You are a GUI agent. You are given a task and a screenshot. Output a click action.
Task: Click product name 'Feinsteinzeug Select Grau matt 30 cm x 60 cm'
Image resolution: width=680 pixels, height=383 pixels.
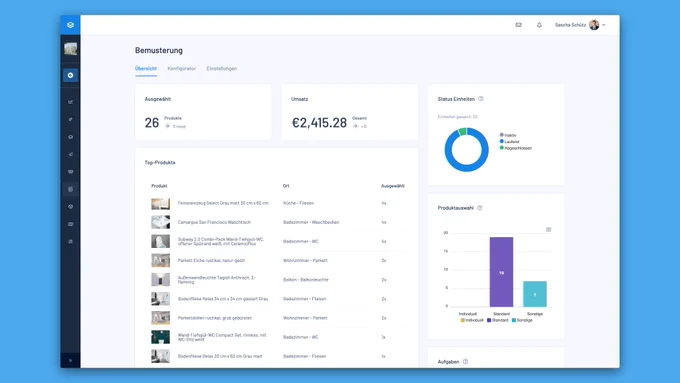tap(223, 203)
